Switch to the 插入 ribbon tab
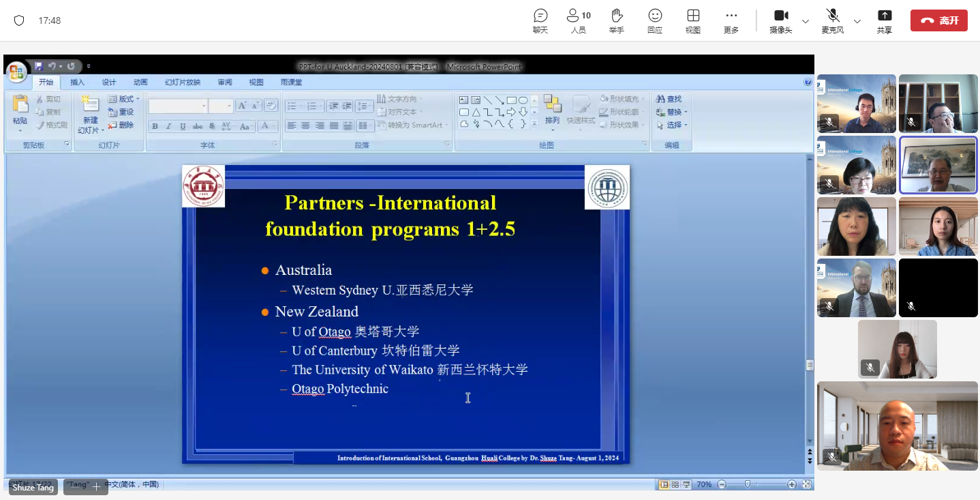 (78, 83)
